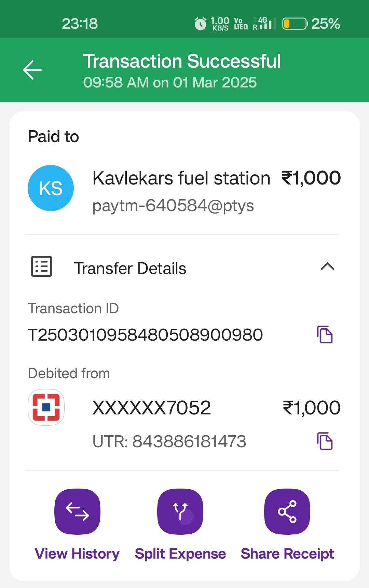Copy the UTR number

pyautogui.click(x=325, y=441)
